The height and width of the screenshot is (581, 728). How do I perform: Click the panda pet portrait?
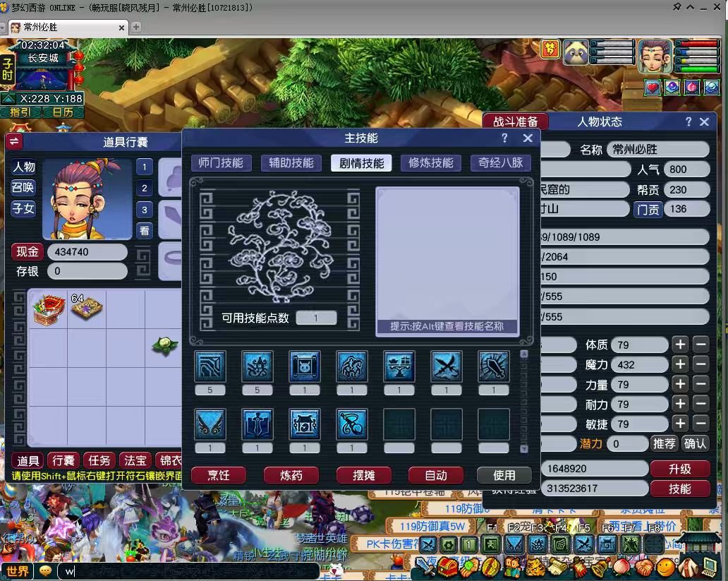click(576, 52)
